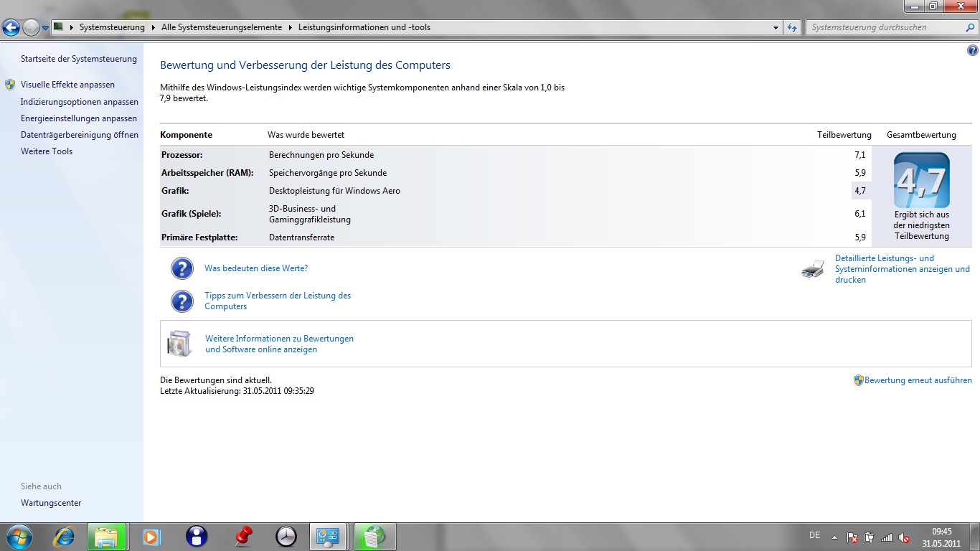Click the 4,7 overall score badge
The height and width of the screenshot is (551, 980).
coord(922,181)
